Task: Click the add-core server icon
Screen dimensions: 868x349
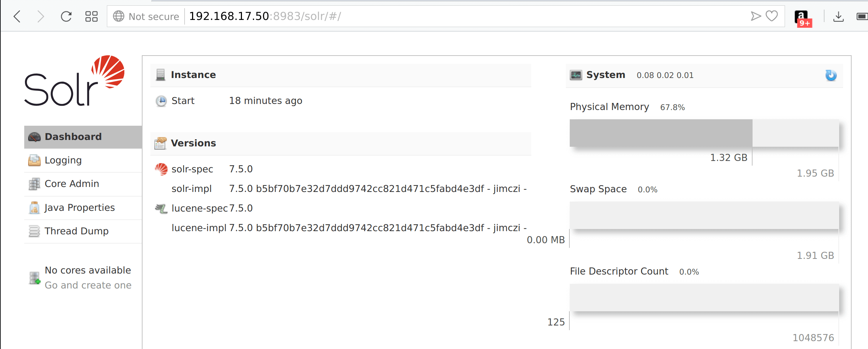Action: click(x=35, y=278)
